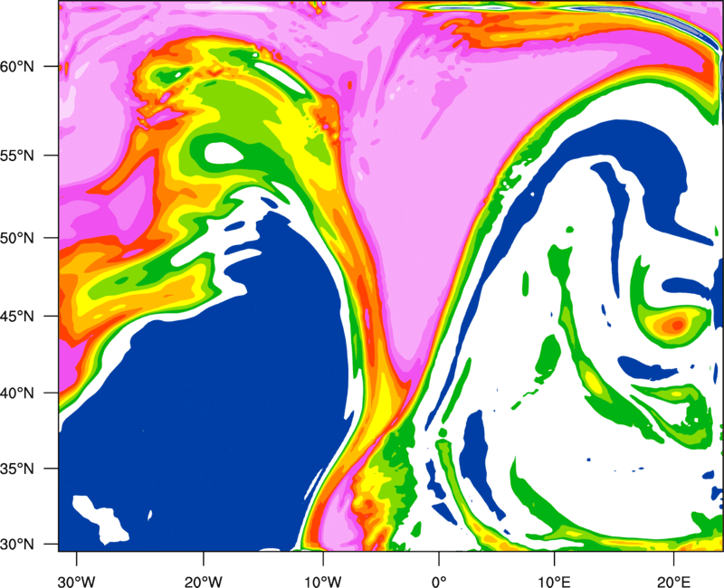The height and width of the screenshot is (588, 724).
Task: Click the 40°N latitude label
Action: (x=17, y=394)
